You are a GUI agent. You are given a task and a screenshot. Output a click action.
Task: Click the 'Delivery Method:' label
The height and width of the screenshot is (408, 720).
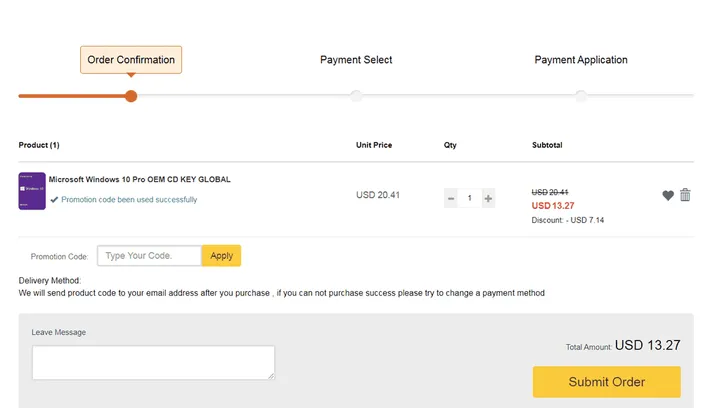point(50,280)
